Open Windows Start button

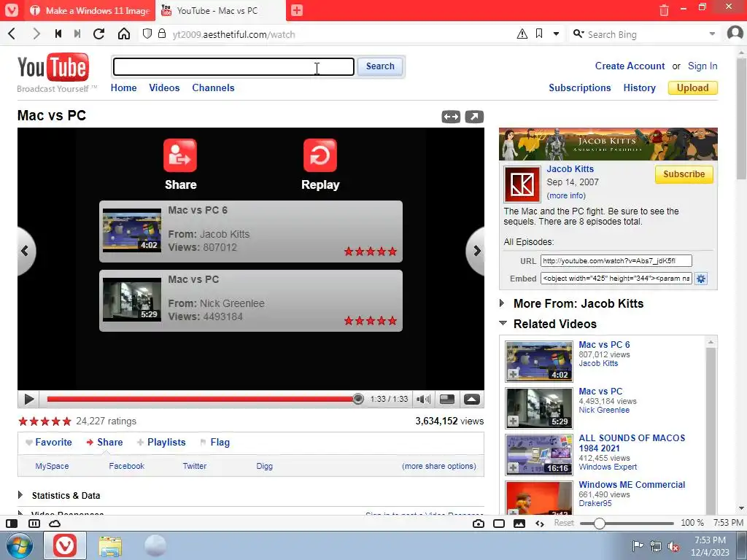pos(20,545)
